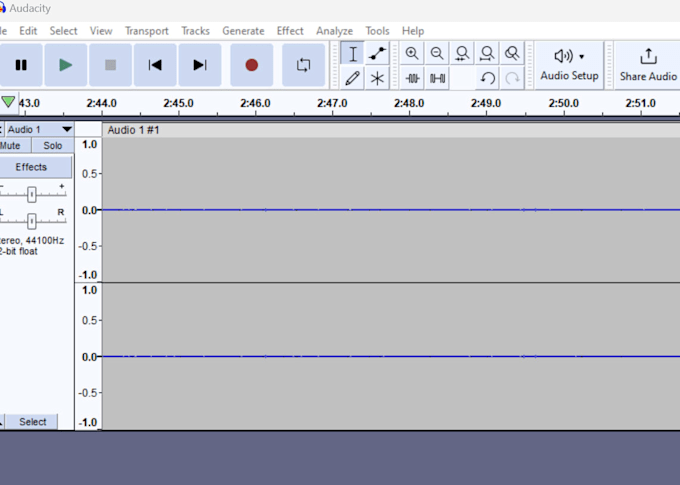Select the Selection (I-beam) tool
680x485 pixels.
[353, 54]
